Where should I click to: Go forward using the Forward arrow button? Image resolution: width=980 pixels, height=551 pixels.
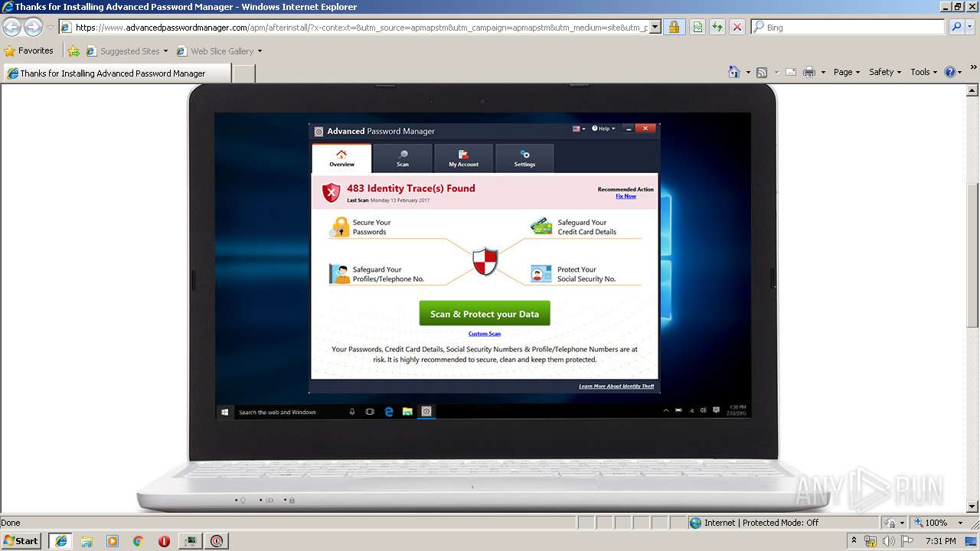(x=33, y=28)
